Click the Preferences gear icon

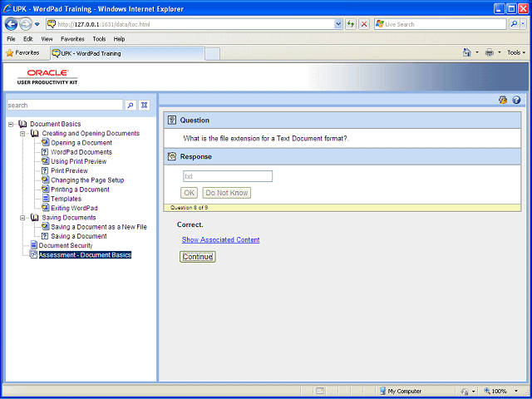pyautogui.click(x=503, y=100)
